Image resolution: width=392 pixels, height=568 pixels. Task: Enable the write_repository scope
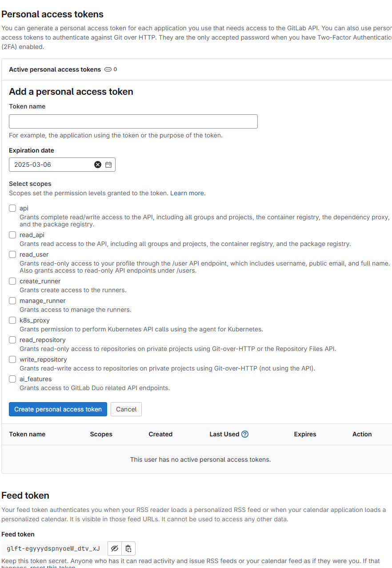tap(12, 359)
